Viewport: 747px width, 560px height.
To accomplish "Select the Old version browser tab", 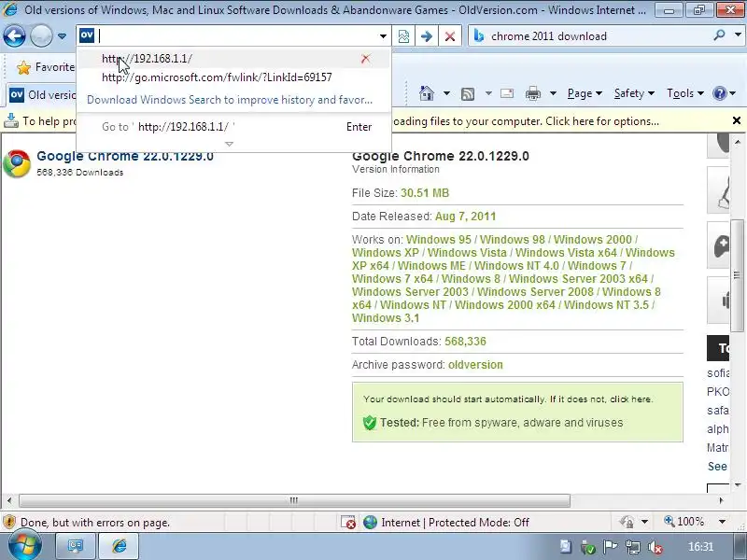I will point(42,95).
